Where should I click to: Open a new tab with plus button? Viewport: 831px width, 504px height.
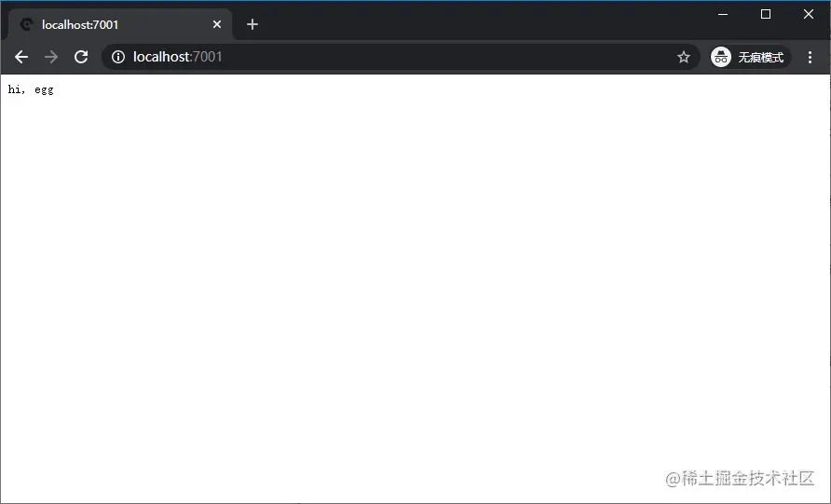(252, 24)
